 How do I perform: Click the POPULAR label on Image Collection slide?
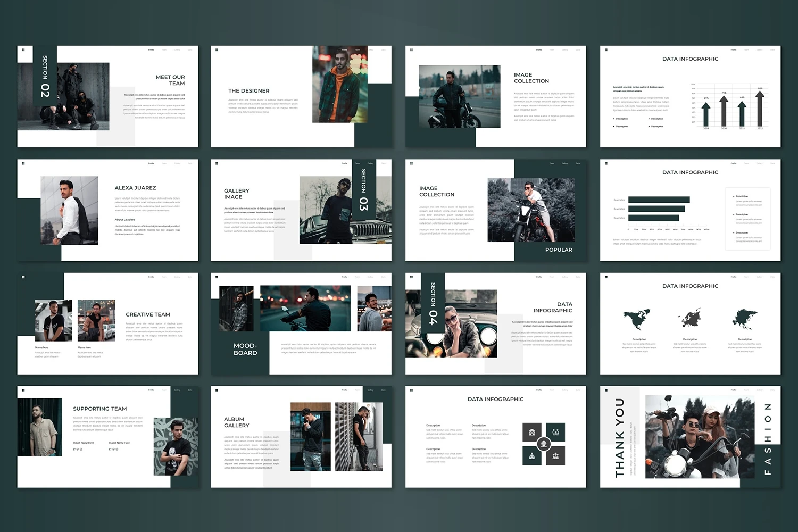coord(559,250)
